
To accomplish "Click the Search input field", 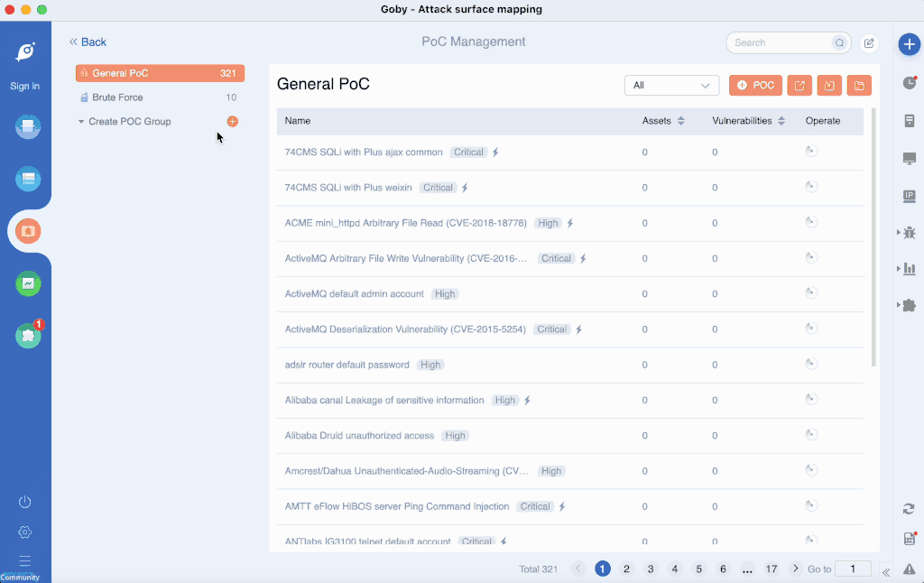I will tap(781, 43).
